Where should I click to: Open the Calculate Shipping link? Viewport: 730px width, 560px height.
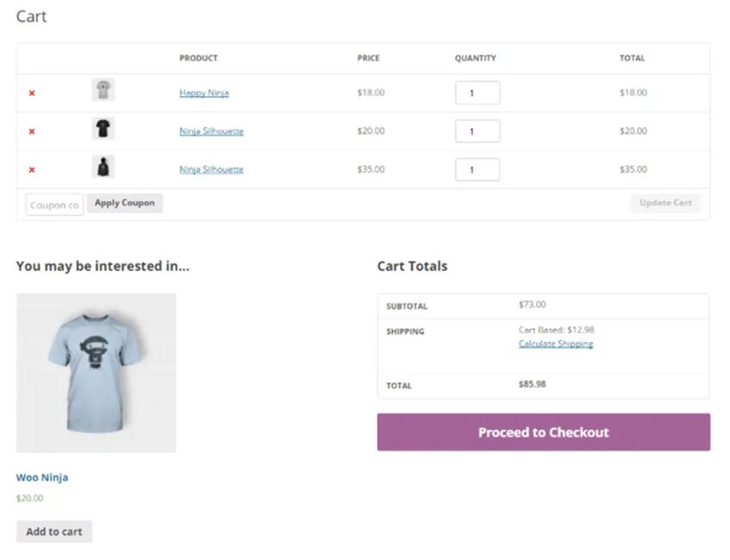click(556, 344)
